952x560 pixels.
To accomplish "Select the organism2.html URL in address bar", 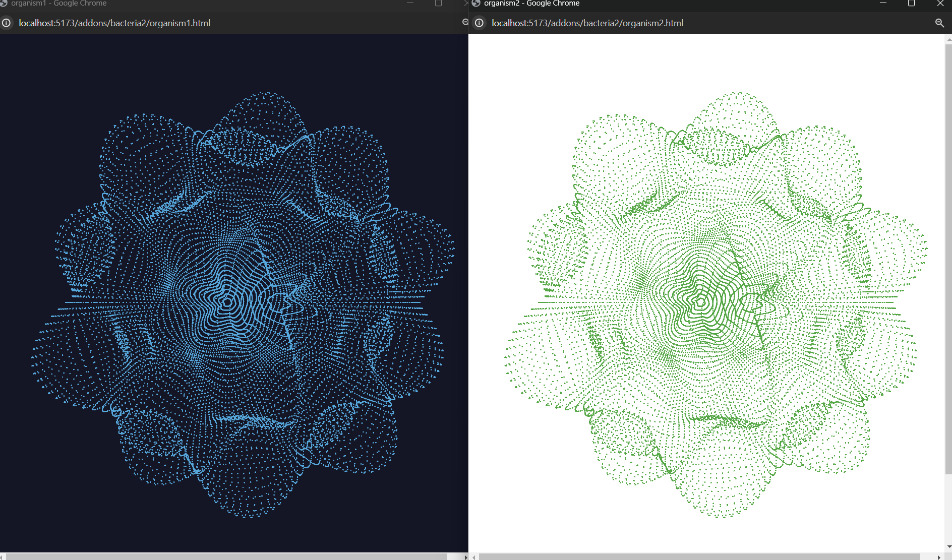I will 587,23.
